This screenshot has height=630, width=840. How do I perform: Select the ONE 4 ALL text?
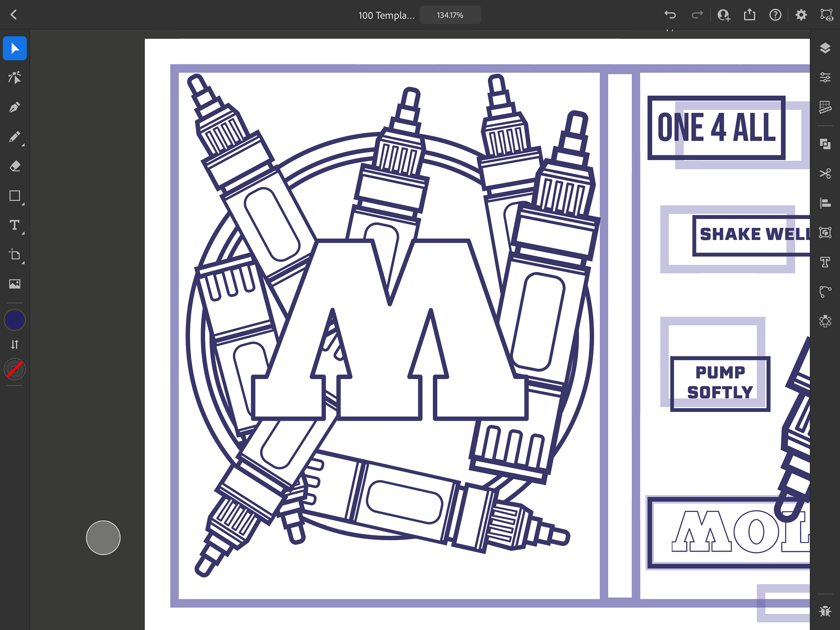pos(717,127)
